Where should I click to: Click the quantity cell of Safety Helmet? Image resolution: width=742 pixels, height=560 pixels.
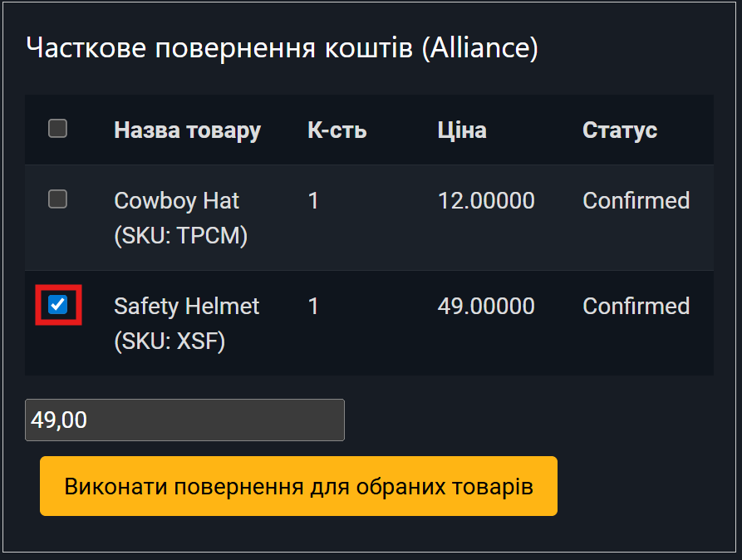click(x=313, y=307)
